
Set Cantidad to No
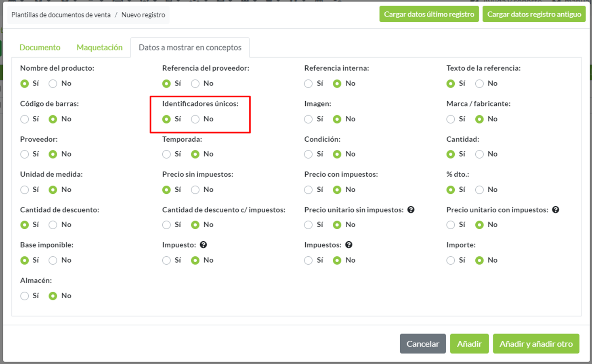click(x=479, y=154)
